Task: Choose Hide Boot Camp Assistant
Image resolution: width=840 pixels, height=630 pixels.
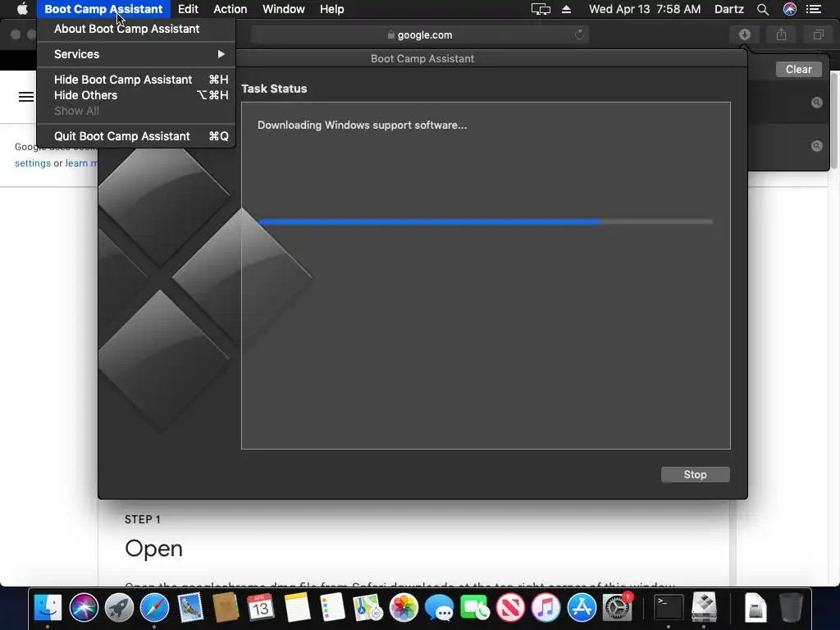Action: click(x=136, y=80)
